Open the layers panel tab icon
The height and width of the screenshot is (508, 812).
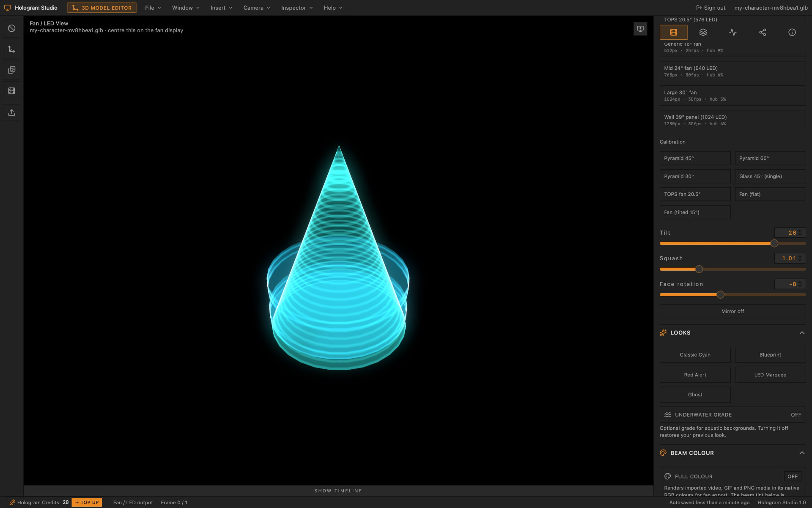[x=703, y=32]
